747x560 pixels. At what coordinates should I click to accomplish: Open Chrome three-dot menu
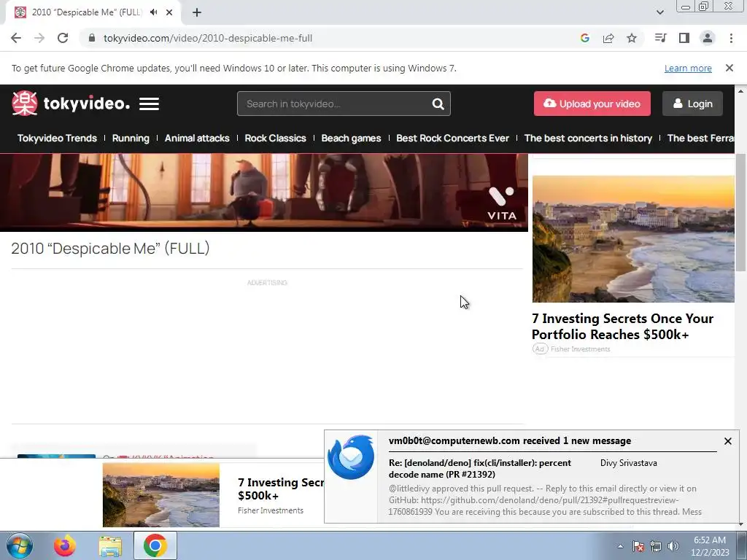pos(731,38)
